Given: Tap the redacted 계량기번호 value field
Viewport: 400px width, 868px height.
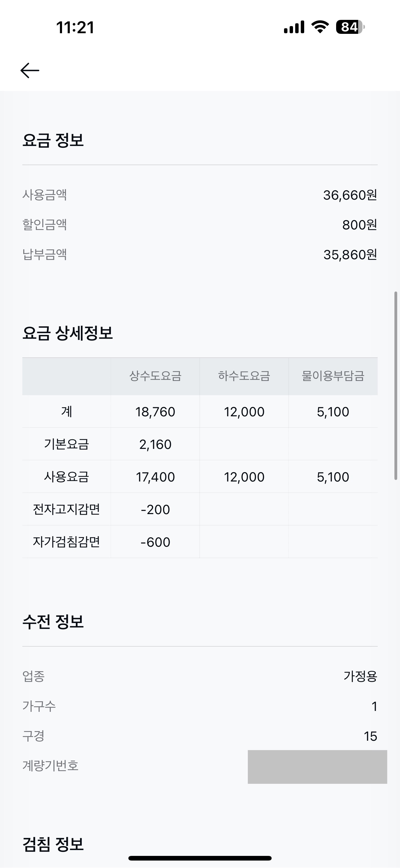Looking at the screenshot, I should click(x=317, y=766).
